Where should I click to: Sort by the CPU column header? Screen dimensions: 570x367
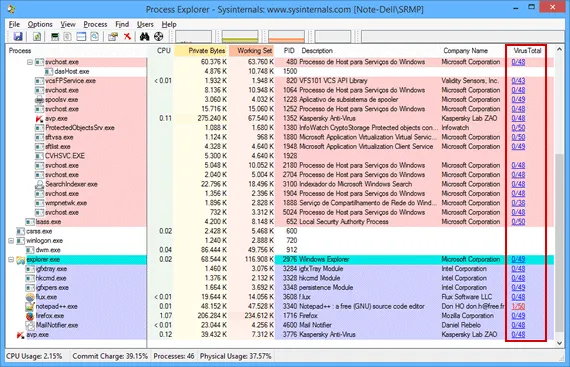161,51
